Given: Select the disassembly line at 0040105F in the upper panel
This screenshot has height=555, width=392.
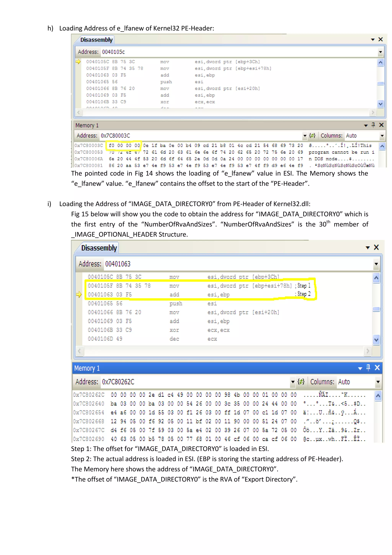Looking at the screenshot, I should (x=179, y=68).
